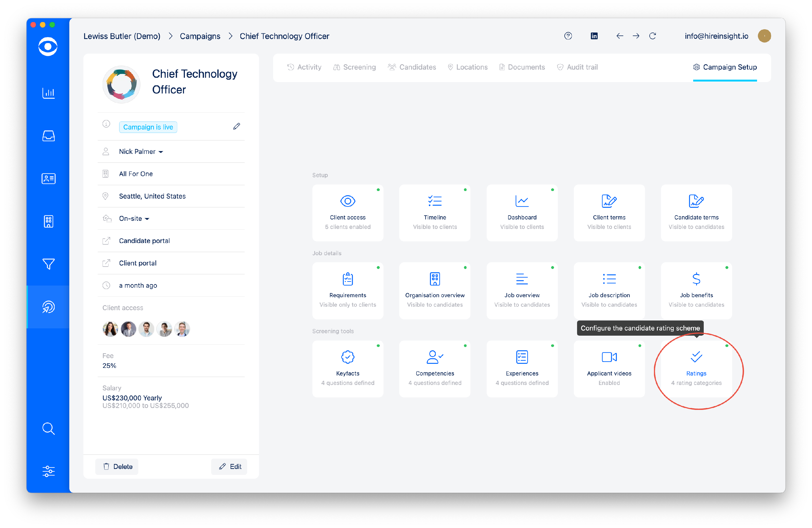Open the Job description card

click(609, 291)
